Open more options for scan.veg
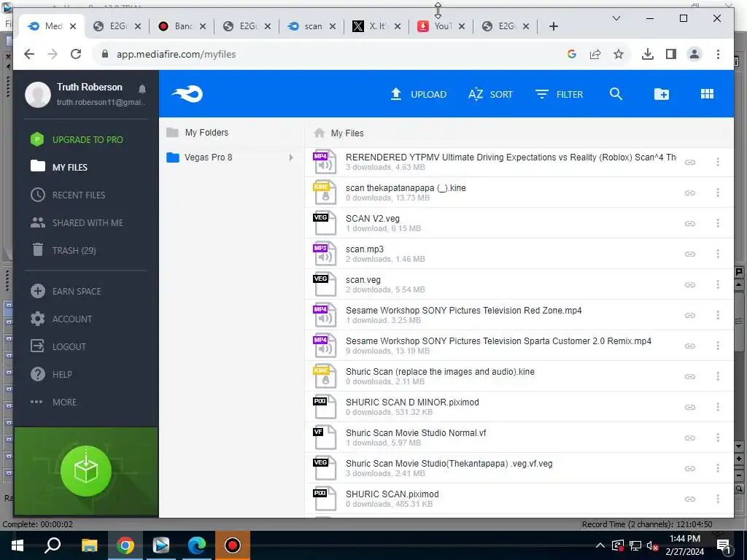The image size is (747, 560). pos(718,285)
